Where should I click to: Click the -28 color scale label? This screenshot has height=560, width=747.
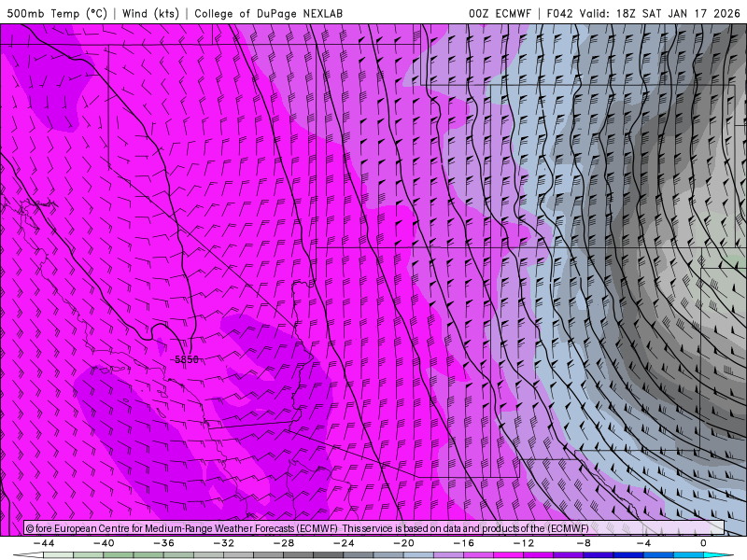pyautogui.click(x=284, y=543)
